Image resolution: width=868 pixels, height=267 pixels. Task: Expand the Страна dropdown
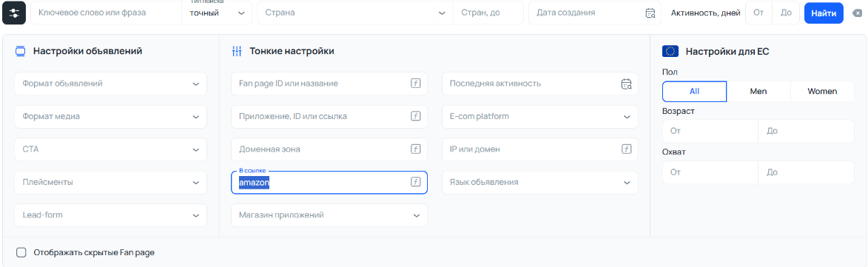click(355, 13)
